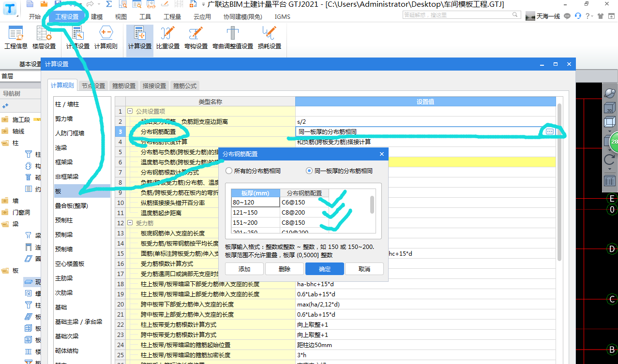Viewport: 618px width, 364px height.
Task: Click the 3D sphere view icon
Action: 610,93
